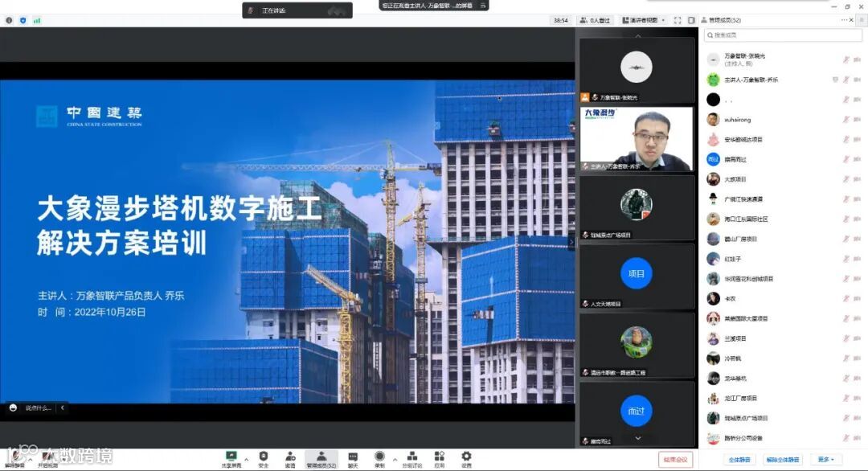
Task: Expand share screen options caret
Action: (247, 460)
